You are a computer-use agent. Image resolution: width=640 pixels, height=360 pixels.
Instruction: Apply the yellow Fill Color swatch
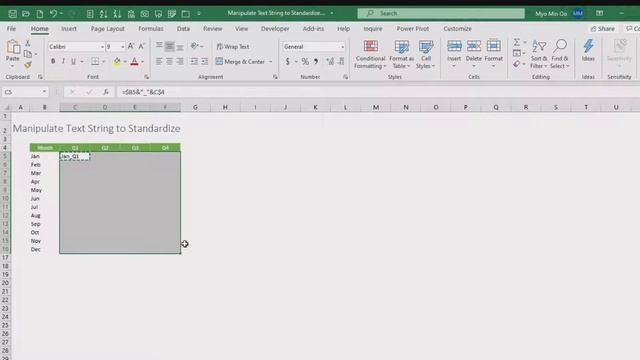(117, 62)
